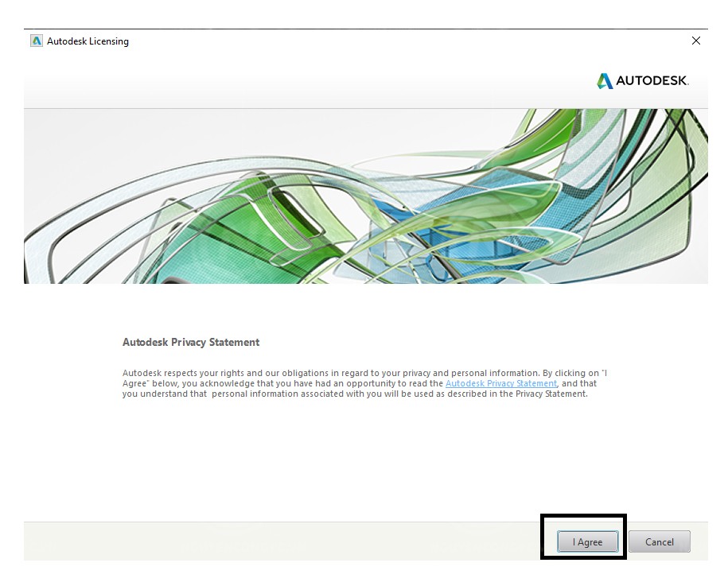Click the quoted "I Agree" words in paragraph
This screenshot has width=728, height=582.
coord(135,383)
